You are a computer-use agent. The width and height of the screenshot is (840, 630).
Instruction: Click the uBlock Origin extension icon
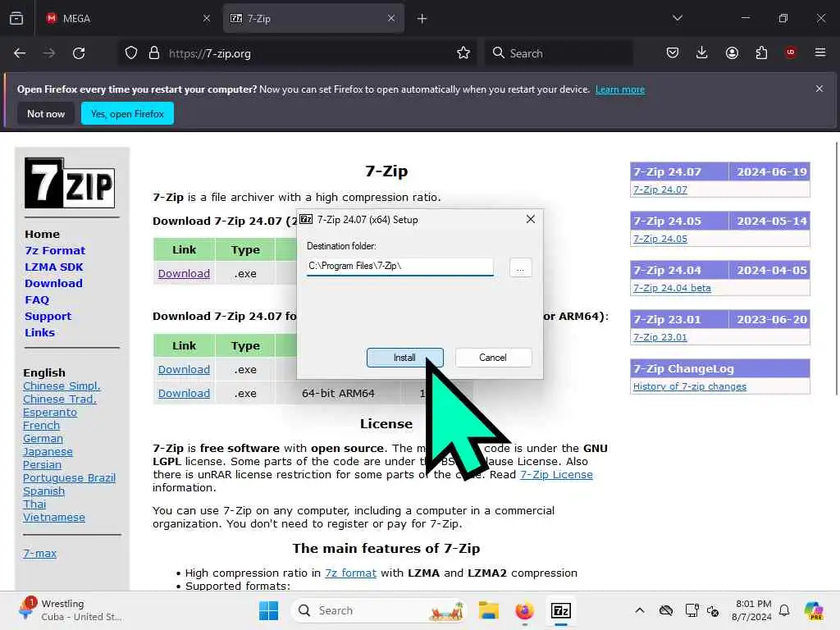[791, 52]
